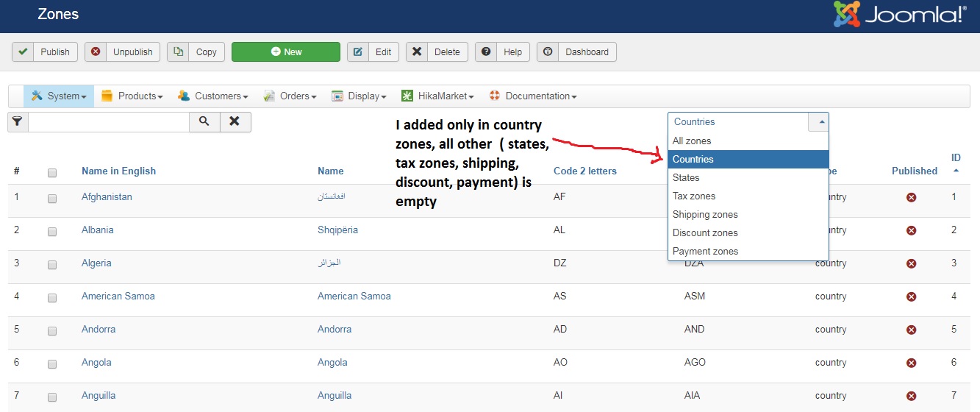Toggle published status for Afghanistan
980x412 pixels.
(x=911, y=197)
